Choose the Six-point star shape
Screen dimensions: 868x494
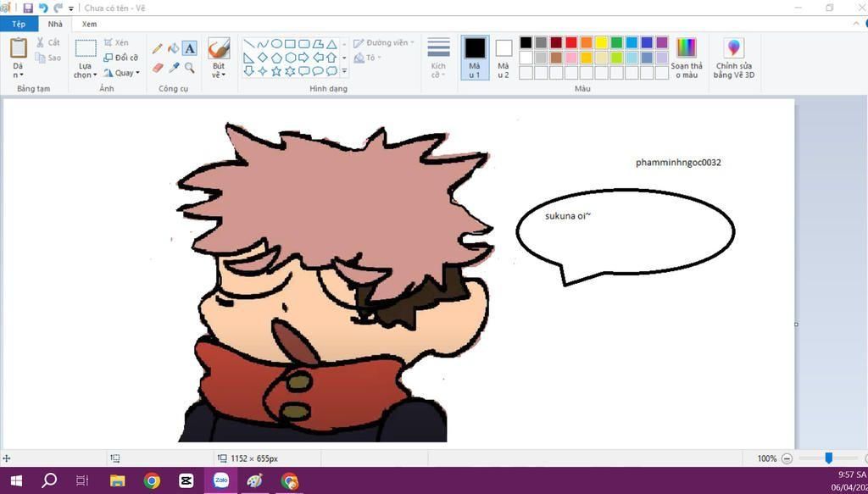coord(290,71)
